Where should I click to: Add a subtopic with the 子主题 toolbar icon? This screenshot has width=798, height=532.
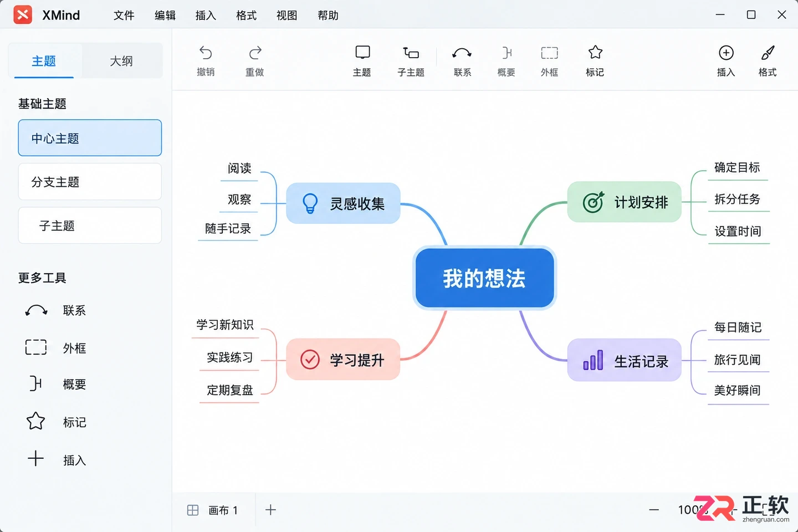[x=411, y=53]
